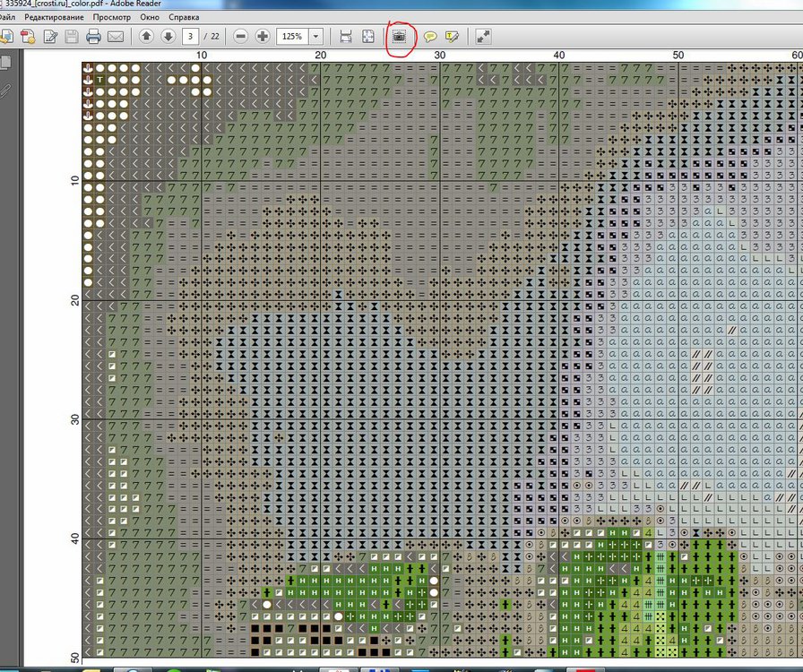Zoom out with the minus button
Screen dimensions: 803x672
pos(241,37)
